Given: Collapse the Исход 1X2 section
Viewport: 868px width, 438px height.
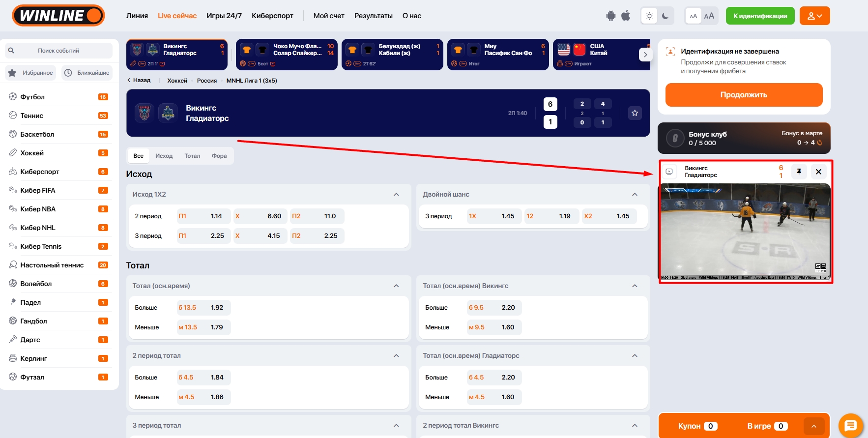Looking at the screenshot, I should coord(396,195).
